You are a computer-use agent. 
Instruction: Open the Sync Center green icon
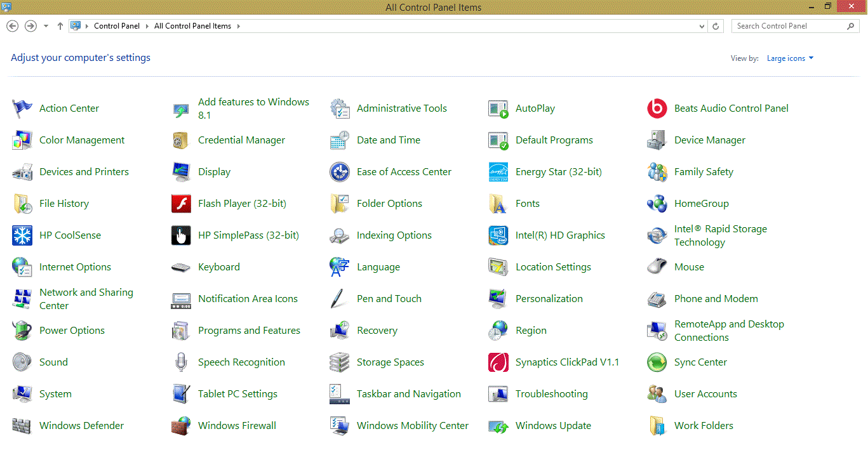(657, 362)
